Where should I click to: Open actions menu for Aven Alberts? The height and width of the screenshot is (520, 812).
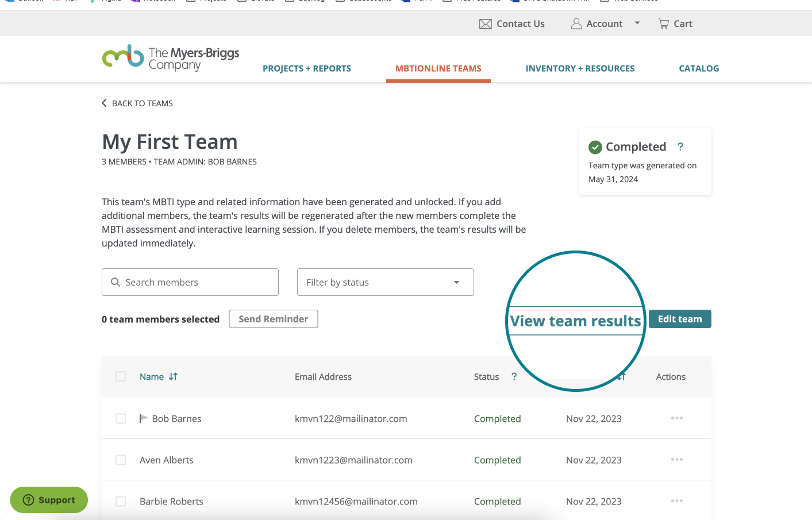pos(677,460)
